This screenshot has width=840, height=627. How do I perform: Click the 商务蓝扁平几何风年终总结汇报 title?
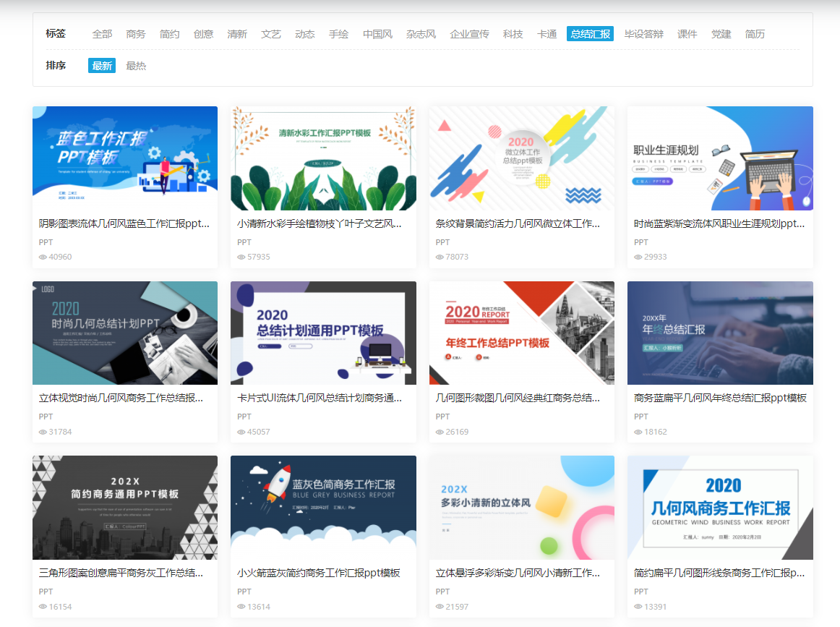pos(720,398)
